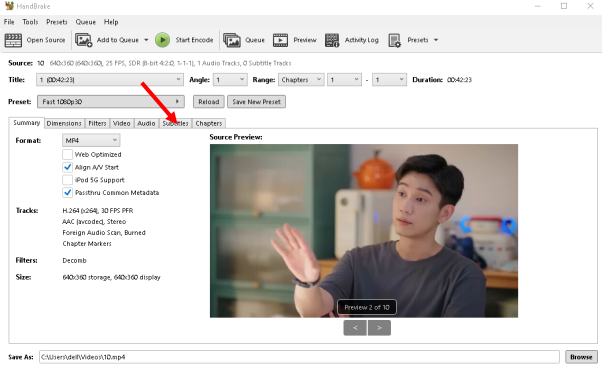Click the Add to Queue icon
The height and width of the screenshot is (368, 602).
pyautogui.click(x=83, y=40)
